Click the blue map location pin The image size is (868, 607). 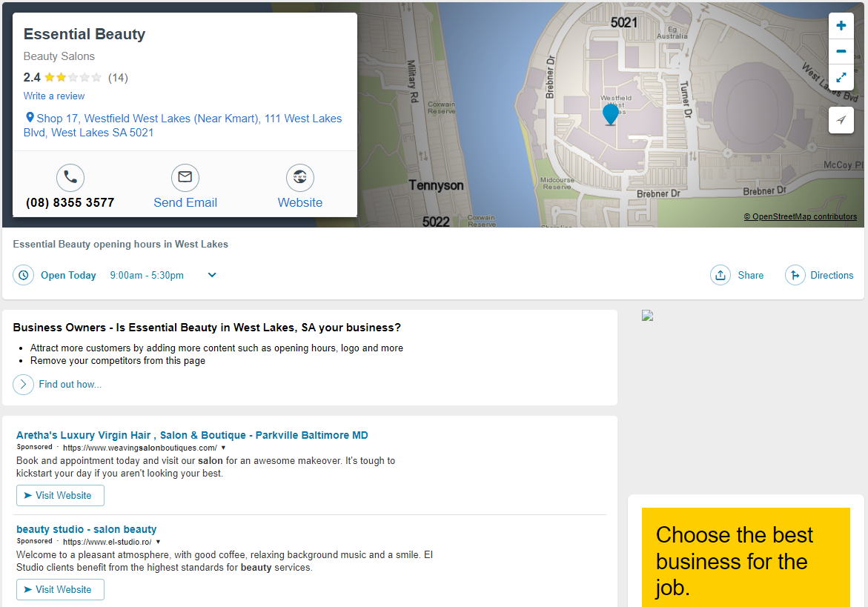click(610, 115)
